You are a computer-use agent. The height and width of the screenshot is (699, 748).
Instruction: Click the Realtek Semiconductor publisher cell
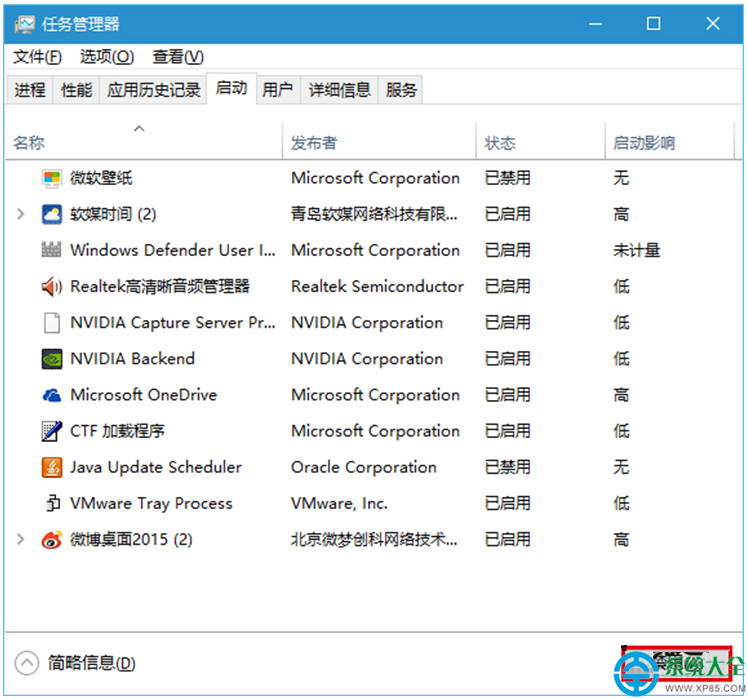(377, 287)
